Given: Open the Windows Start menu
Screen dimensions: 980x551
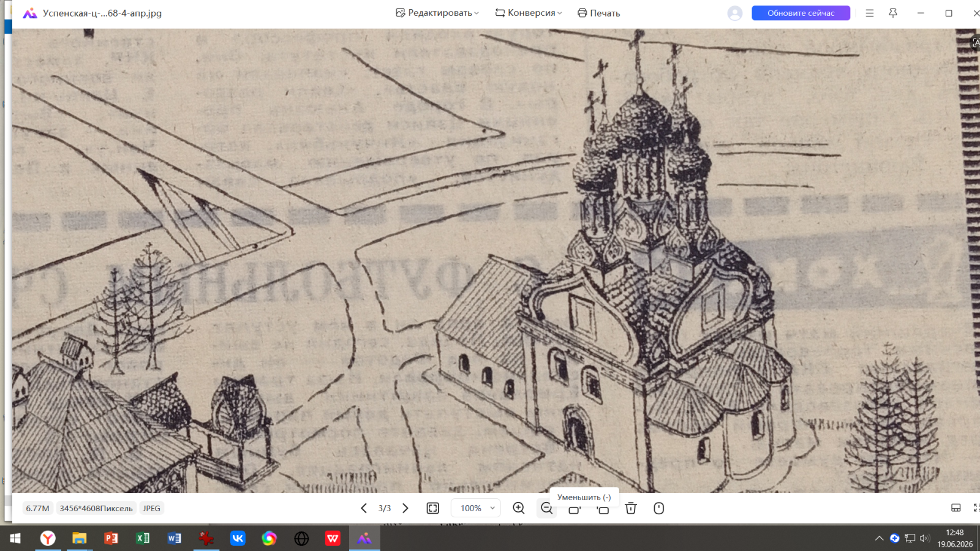Looking at the screenshot, I should [15, 538].
